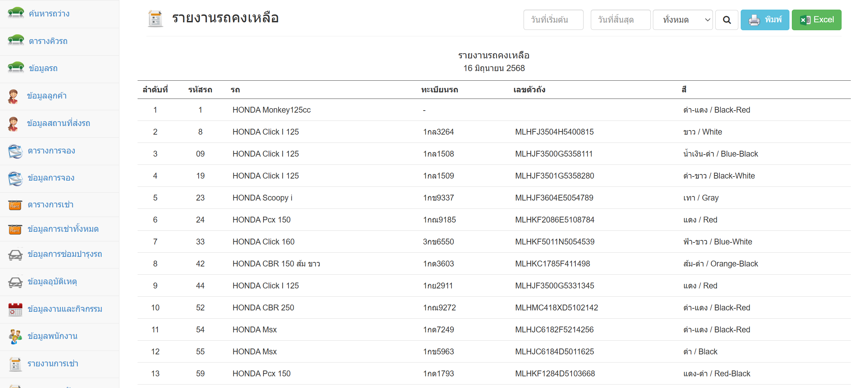The height and width of the screenshot is (388, 868).
Task: Click the calendar icon beside ข้อมูลงานและกิจกรรม
Action: tap(15, 309)
